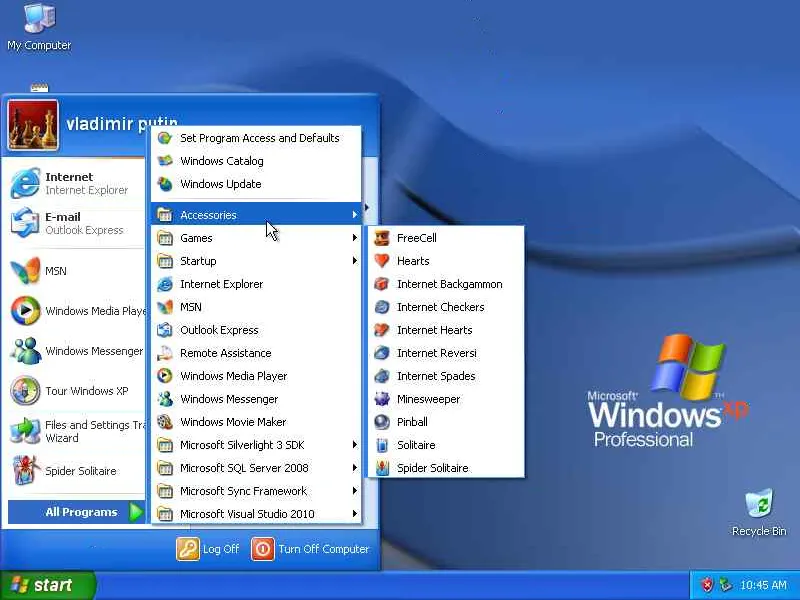800x600 pixels.
Task: Expand Microsoft Sync Framework arrow
Action: [355, 491]
